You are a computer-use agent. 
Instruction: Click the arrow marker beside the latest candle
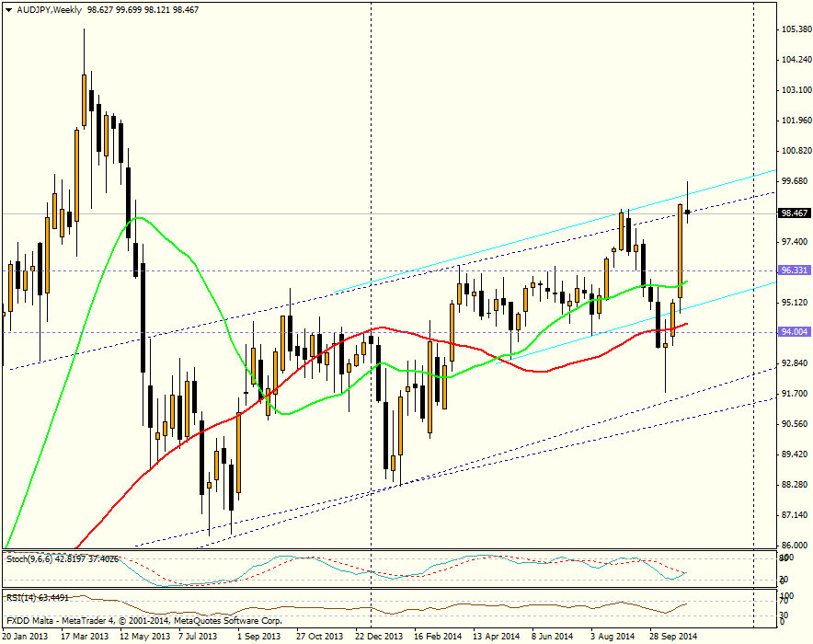[x=690, y=213]
